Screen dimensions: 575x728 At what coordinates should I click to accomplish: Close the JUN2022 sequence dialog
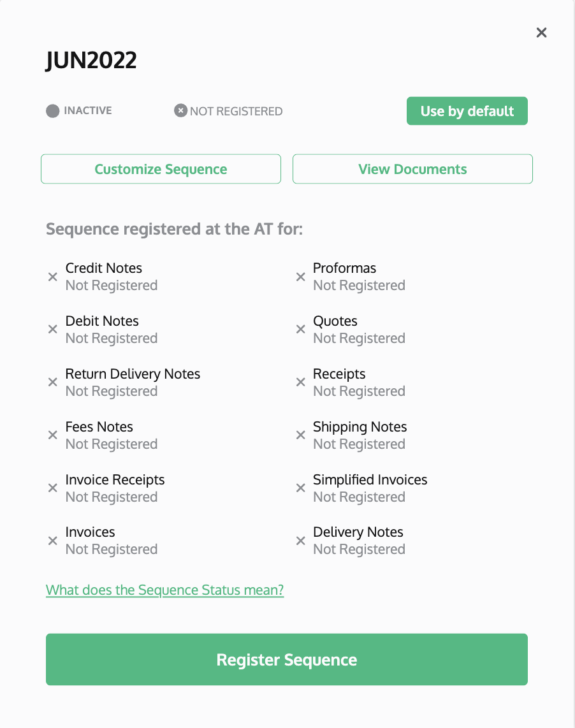coord(541,33)
